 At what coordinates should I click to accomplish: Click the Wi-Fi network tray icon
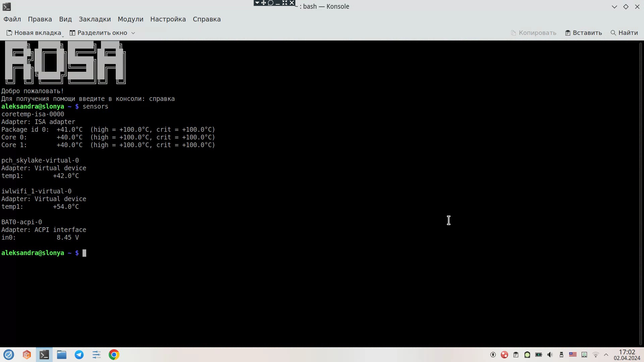click(x=596, y=355)
